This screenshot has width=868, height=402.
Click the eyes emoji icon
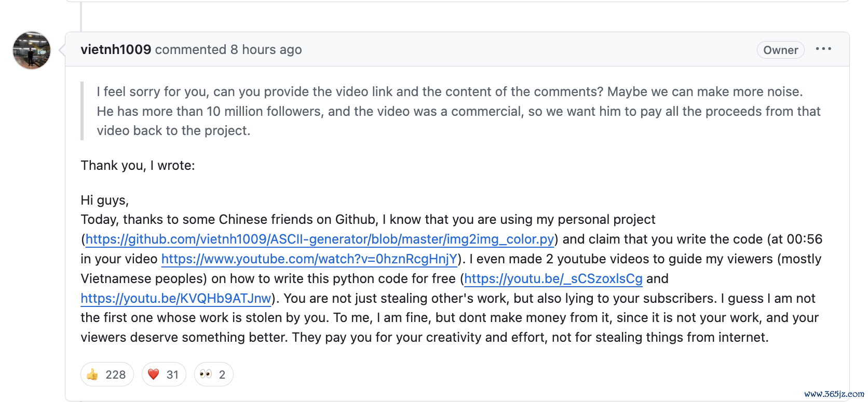tap(206, 374)
